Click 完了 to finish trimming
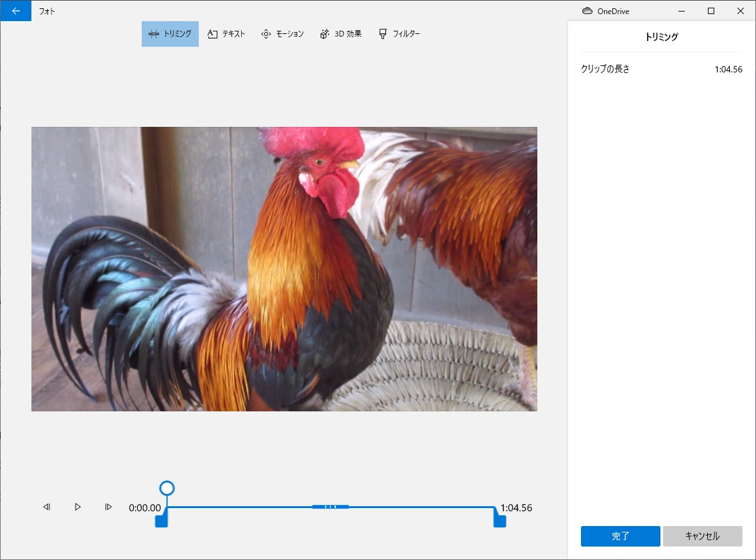 621,536
